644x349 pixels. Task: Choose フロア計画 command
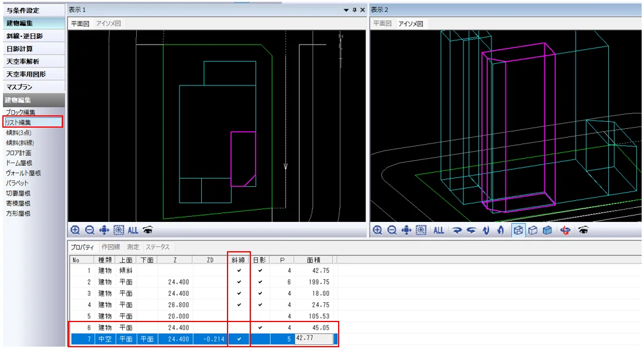point(19,153)
